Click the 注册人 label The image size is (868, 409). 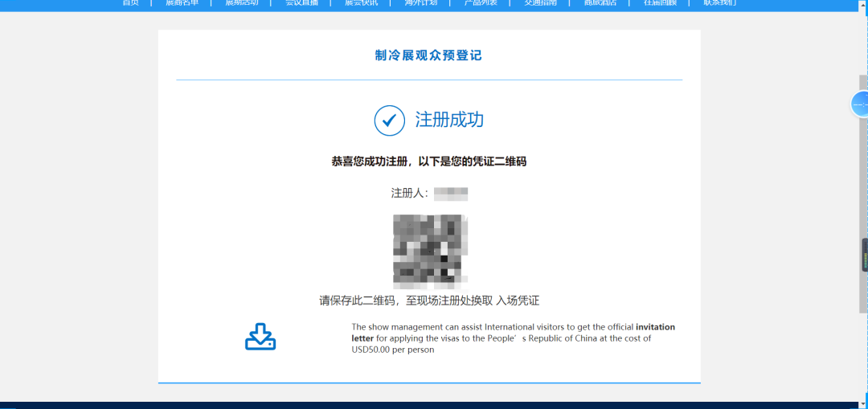point(410,194)
